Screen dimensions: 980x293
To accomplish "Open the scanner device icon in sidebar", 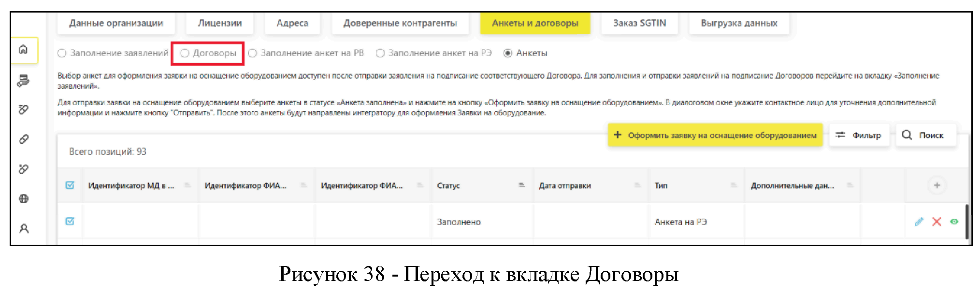I will (23, 81).
